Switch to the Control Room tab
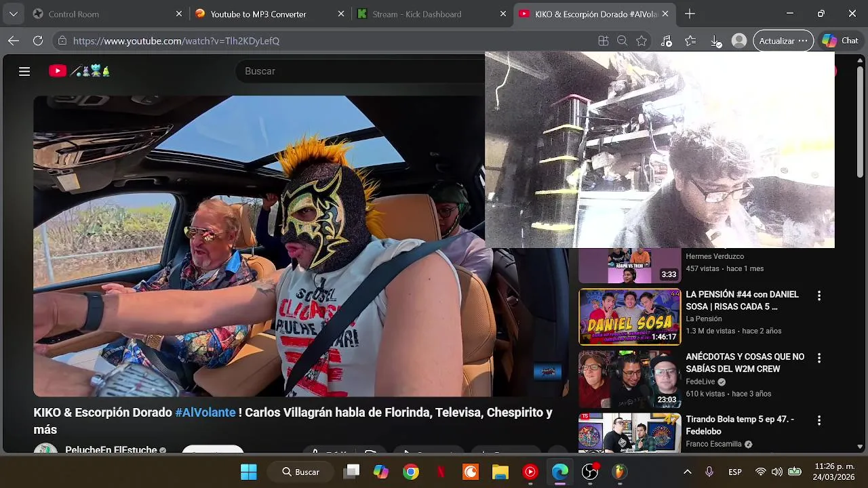Screen dimensions: 868x488 click(x=106, y=14)
